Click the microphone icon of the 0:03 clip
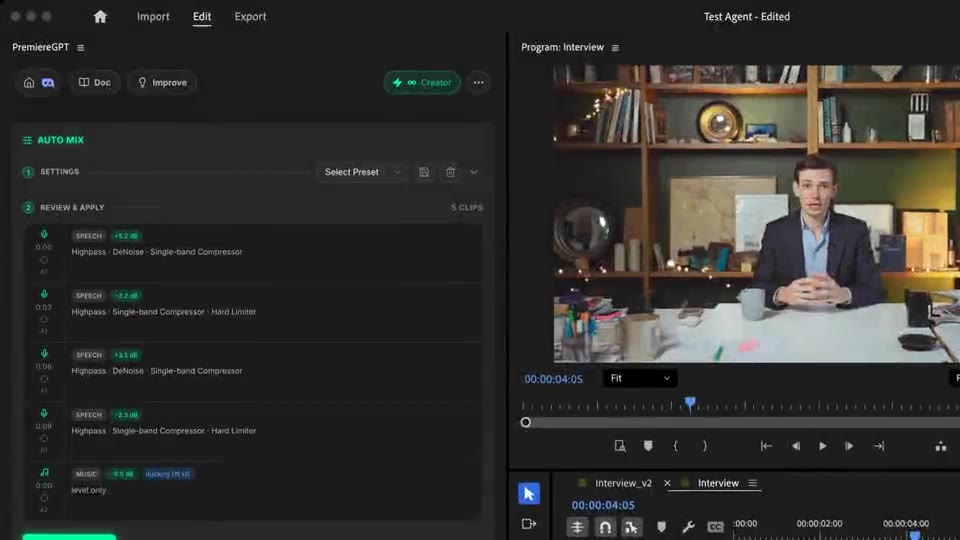The image size is (960, 540). [x=44, y=294]
